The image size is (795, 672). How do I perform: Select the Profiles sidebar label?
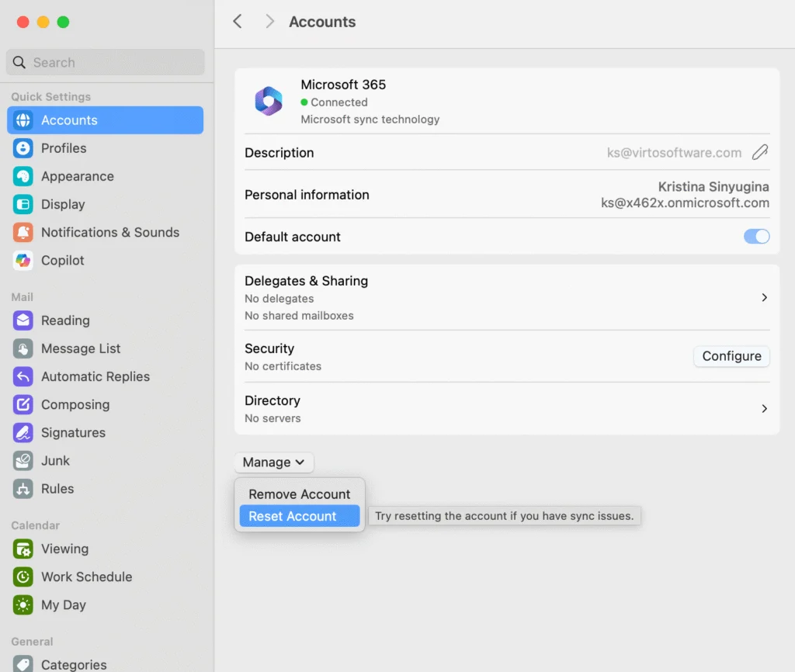pyautogui.click(x=64, y=148)
